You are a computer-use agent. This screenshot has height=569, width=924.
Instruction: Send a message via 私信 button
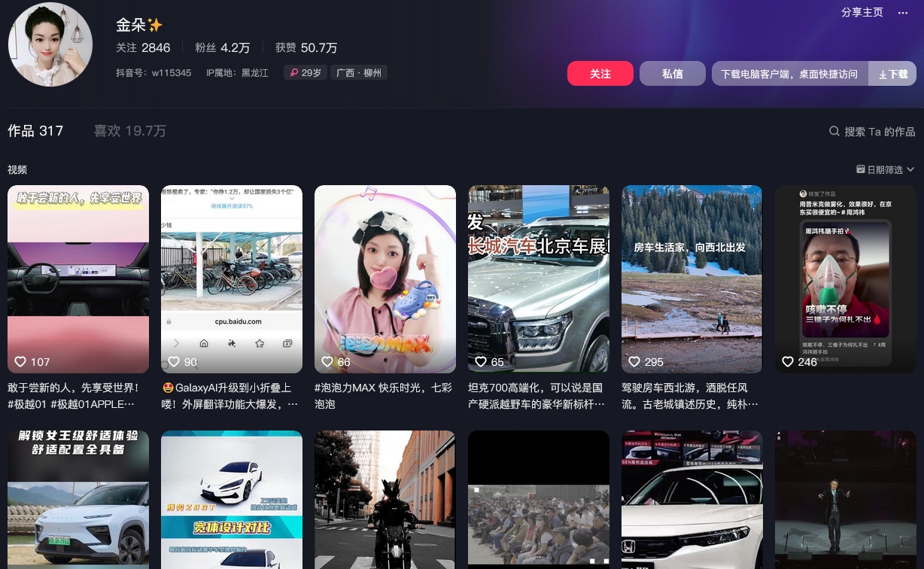[672, 74]
